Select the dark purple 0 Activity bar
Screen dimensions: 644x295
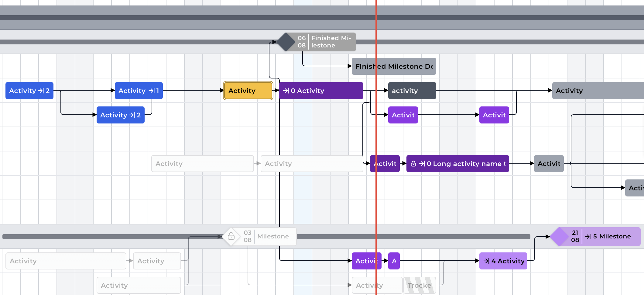pos(321,91)
